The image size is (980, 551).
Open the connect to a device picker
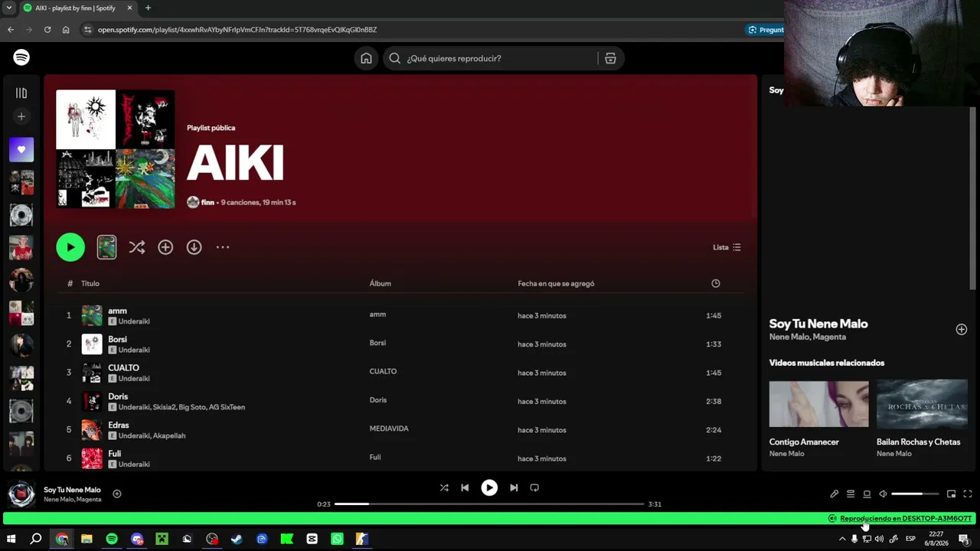click(867, 494)
